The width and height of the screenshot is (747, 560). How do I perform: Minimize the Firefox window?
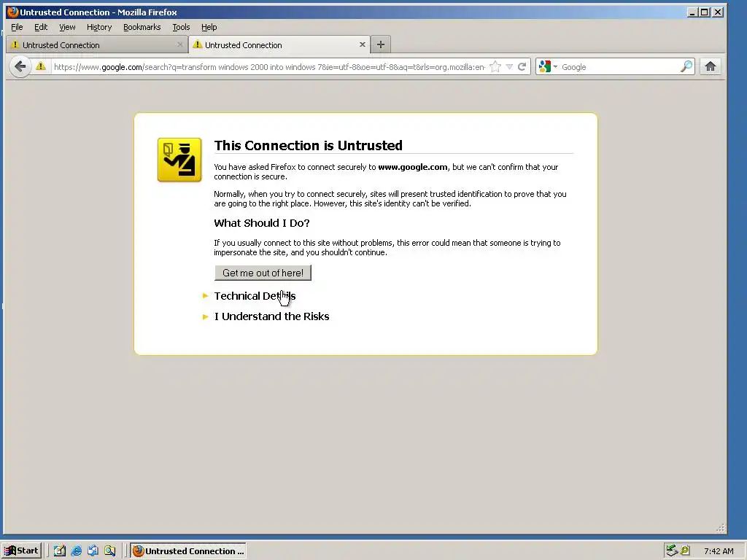(692, 12)
